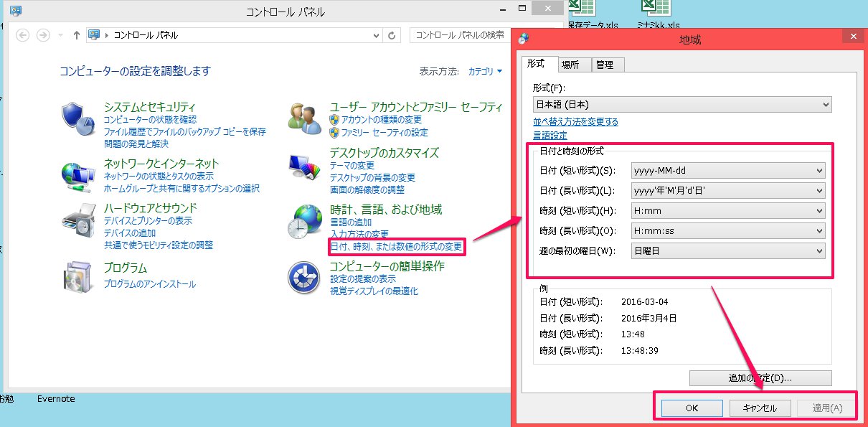Click the Control Panel title bar icon
This screenshot has width=868, height=427.
coord(16,11)
